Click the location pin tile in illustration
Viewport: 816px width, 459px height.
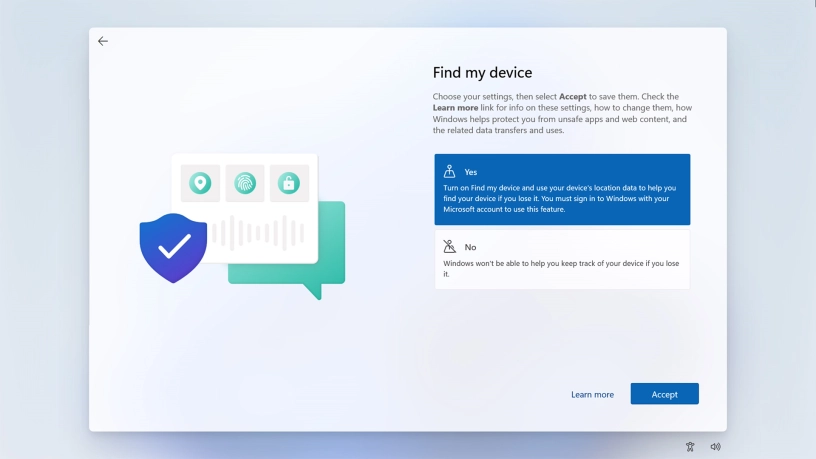[x=201, y=183]
